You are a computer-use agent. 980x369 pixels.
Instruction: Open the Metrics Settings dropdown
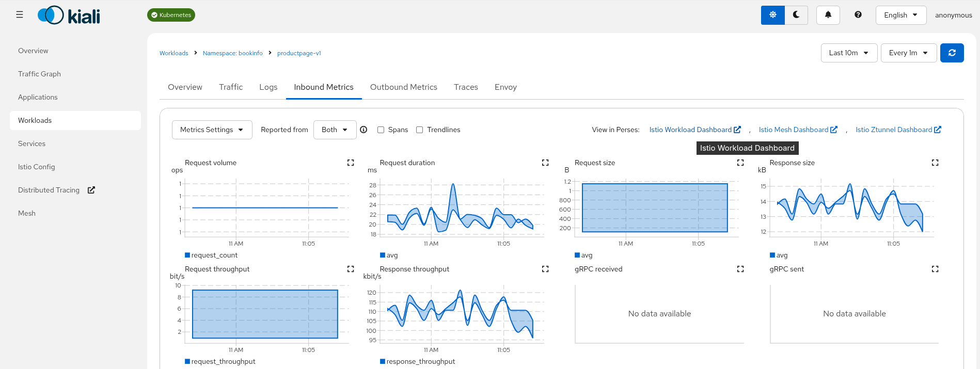pos(212,130)
